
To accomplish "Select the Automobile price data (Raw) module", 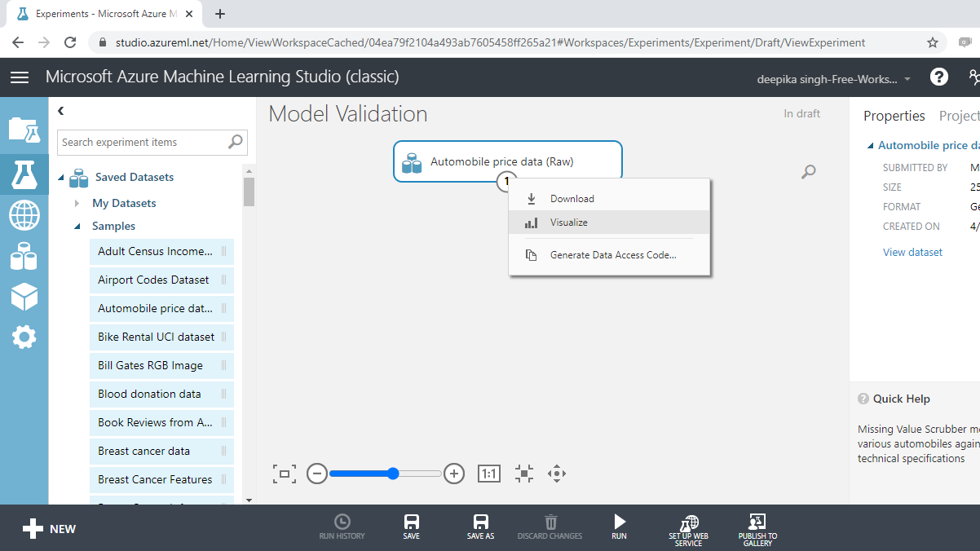I will [508, 161].
